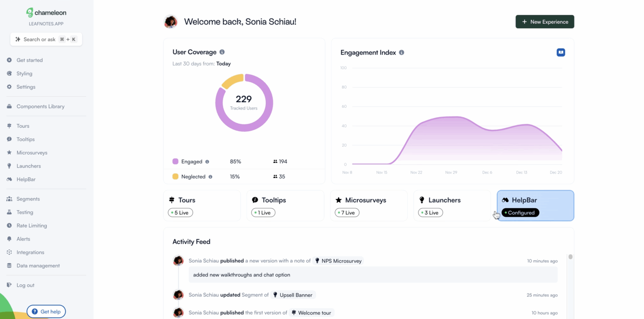Image resolution: width=644 pixels, height=319 pixels.
Task: Open the NPS Microsurvey activity link
Action: click(x=338, y=261)
